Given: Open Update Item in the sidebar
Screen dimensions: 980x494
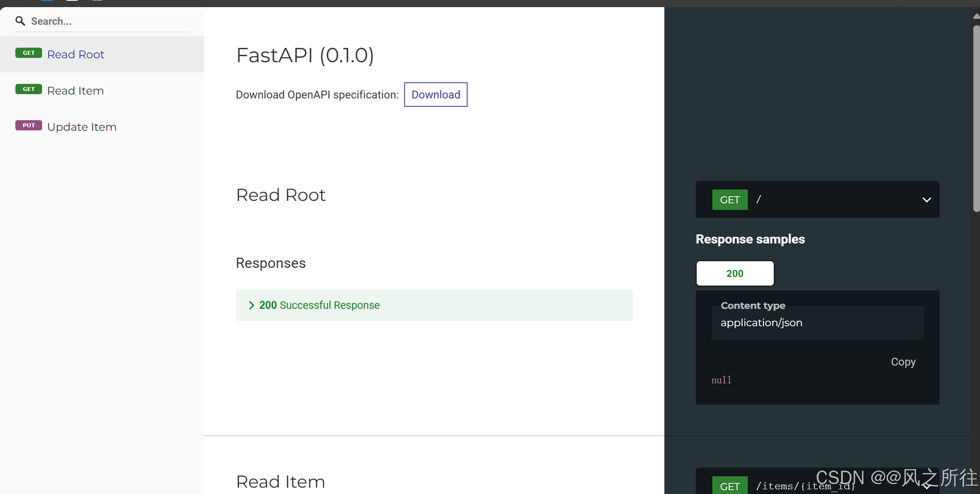Looking at the screenshot, I should click(x=102, y=127).
